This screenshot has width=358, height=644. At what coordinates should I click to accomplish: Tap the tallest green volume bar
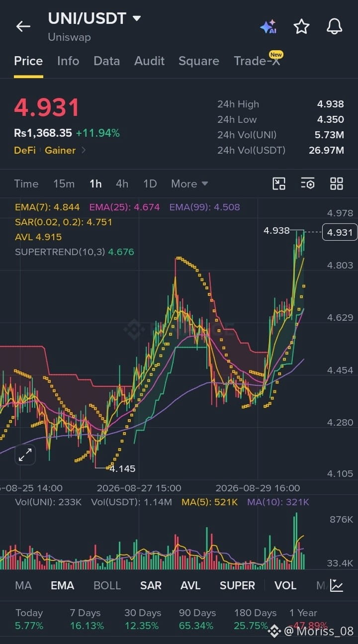coord(296,541)
